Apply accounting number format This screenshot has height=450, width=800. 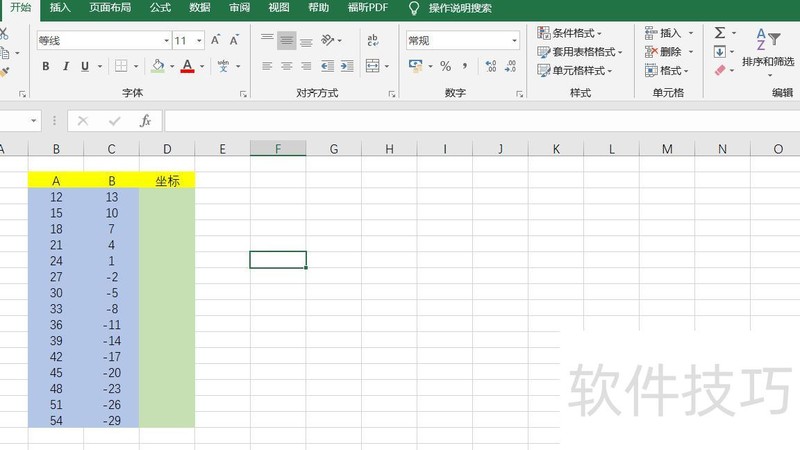(x=416, y=66)
